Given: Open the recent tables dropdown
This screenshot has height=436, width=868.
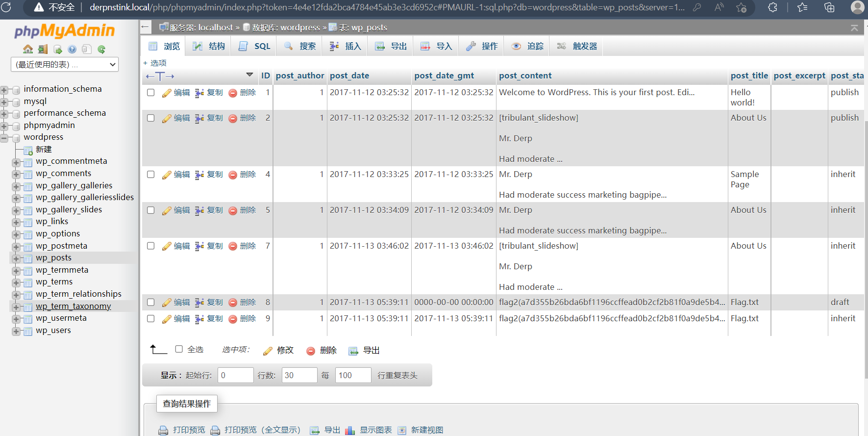Looking at the screenshot, I should click(65, 64).
